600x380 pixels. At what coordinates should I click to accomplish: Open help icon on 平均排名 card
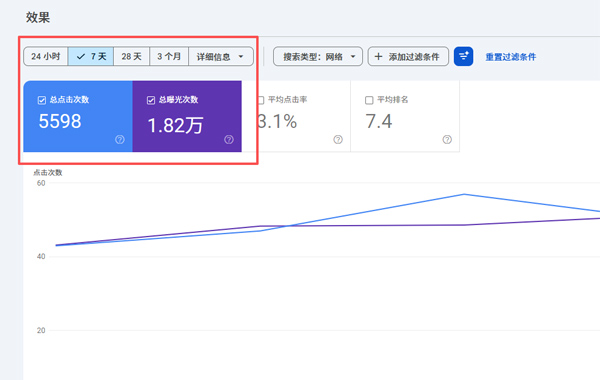[x=447, y=139]
